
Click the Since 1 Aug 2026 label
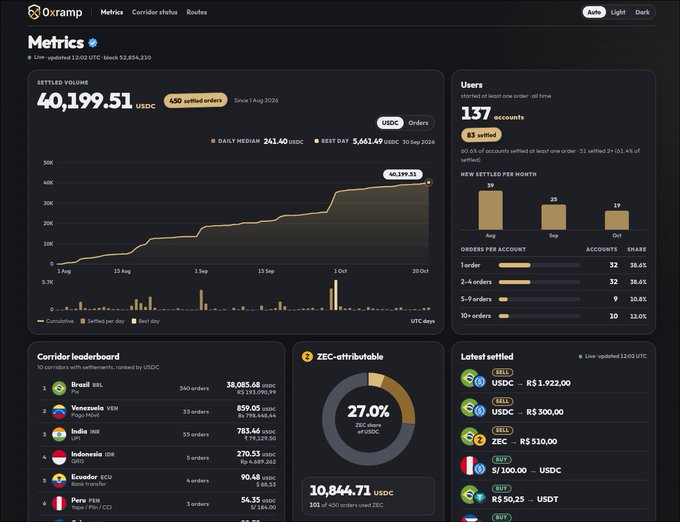tap(256, 101)
